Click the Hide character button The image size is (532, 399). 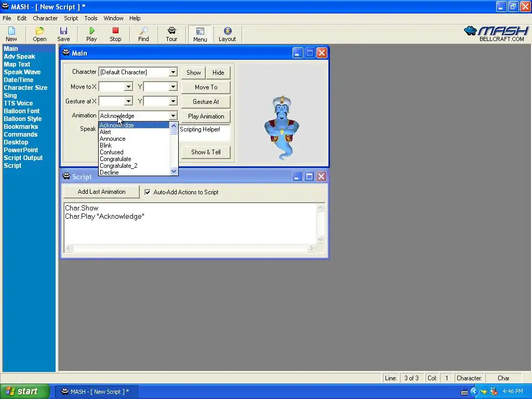(x=218, y=73)
